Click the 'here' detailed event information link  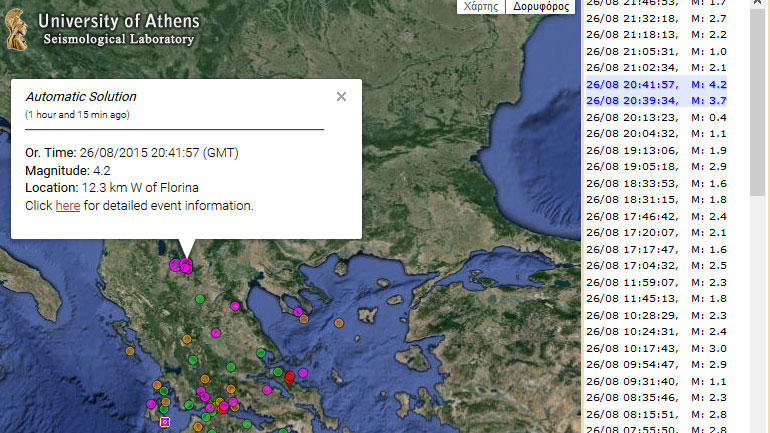pos(67,206)
